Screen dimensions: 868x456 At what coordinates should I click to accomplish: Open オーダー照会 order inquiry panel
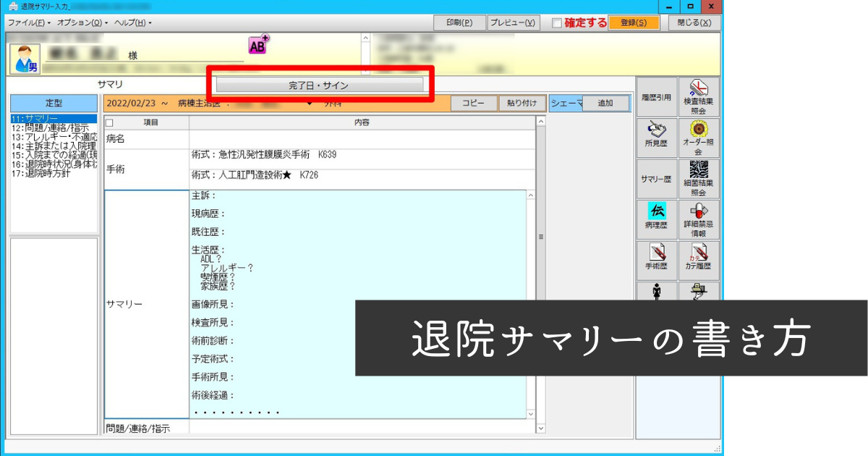click(698, 136)
